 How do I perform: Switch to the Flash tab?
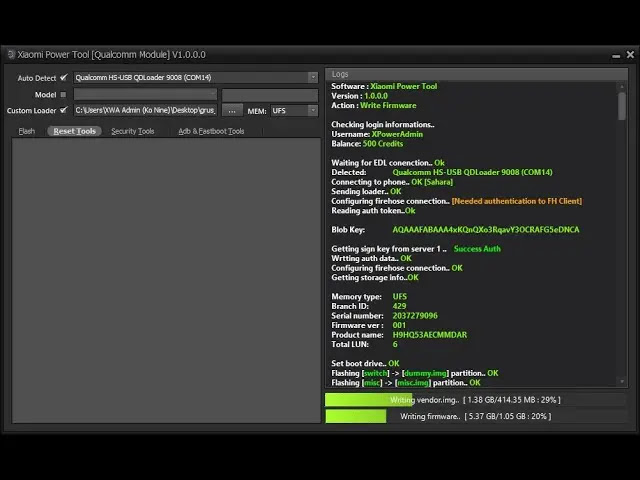tap(27, 131)
